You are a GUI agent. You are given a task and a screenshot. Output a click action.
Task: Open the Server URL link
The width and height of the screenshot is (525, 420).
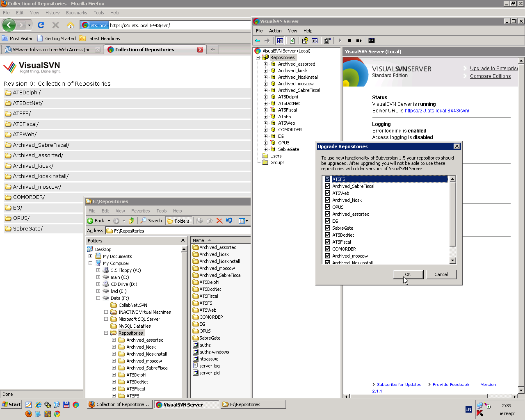click(437, 111)
